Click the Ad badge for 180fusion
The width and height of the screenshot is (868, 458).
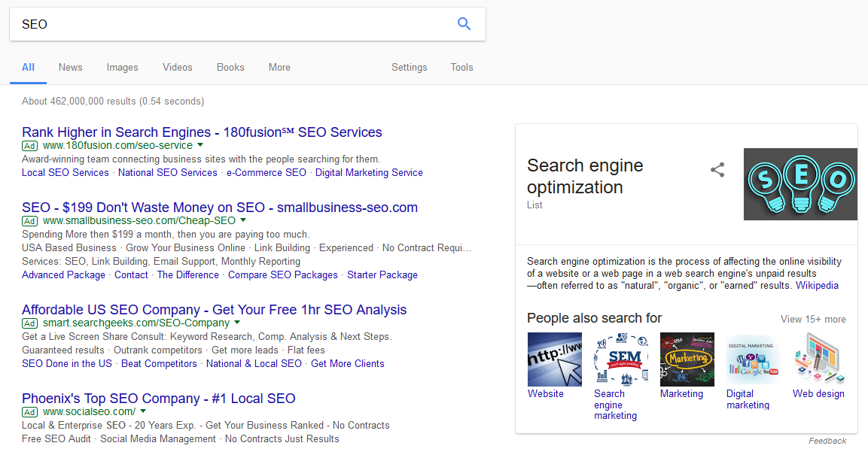30,146
